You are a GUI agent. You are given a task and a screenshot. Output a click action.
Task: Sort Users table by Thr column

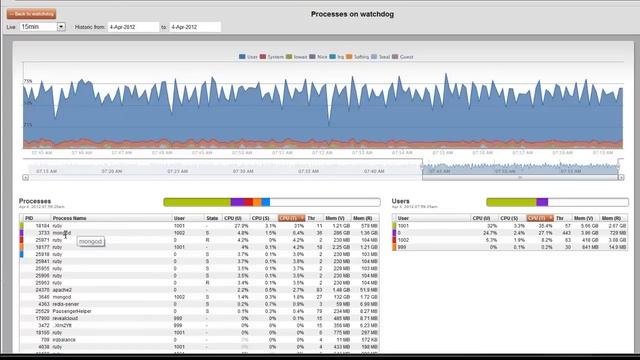click(563, 218)
